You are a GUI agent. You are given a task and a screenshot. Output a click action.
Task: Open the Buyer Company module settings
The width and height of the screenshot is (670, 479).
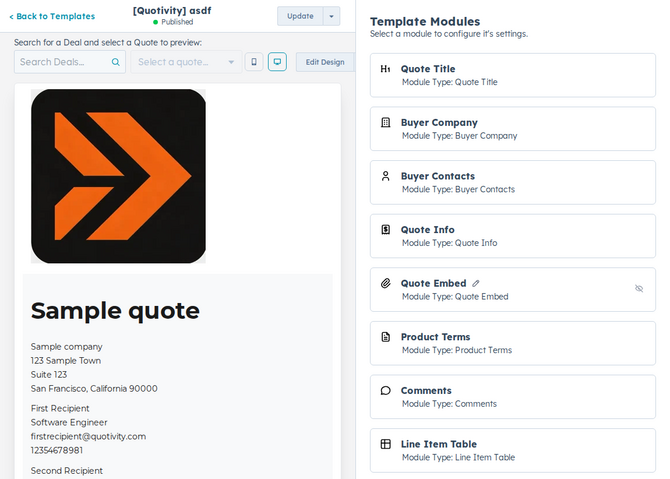coord(513,129)
